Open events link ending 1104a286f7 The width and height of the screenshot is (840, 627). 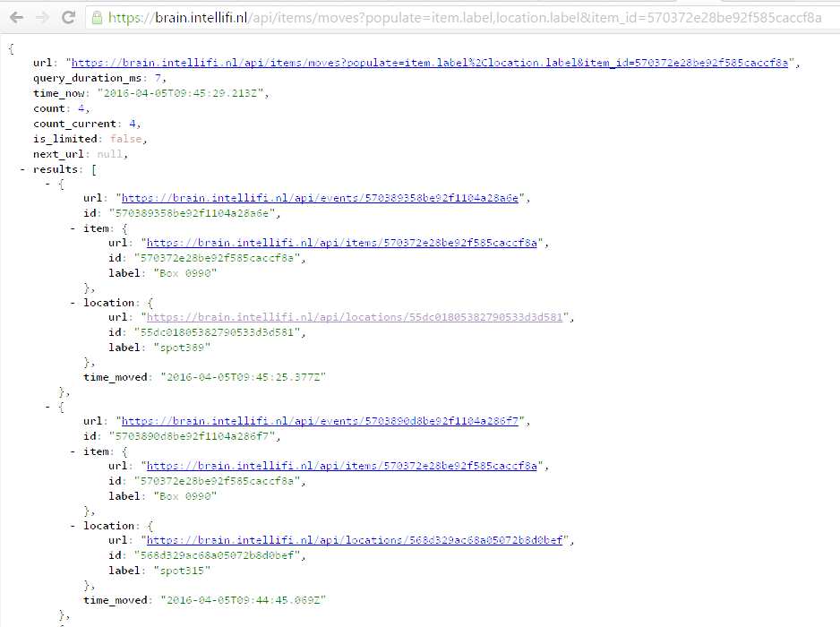(320, 421)
